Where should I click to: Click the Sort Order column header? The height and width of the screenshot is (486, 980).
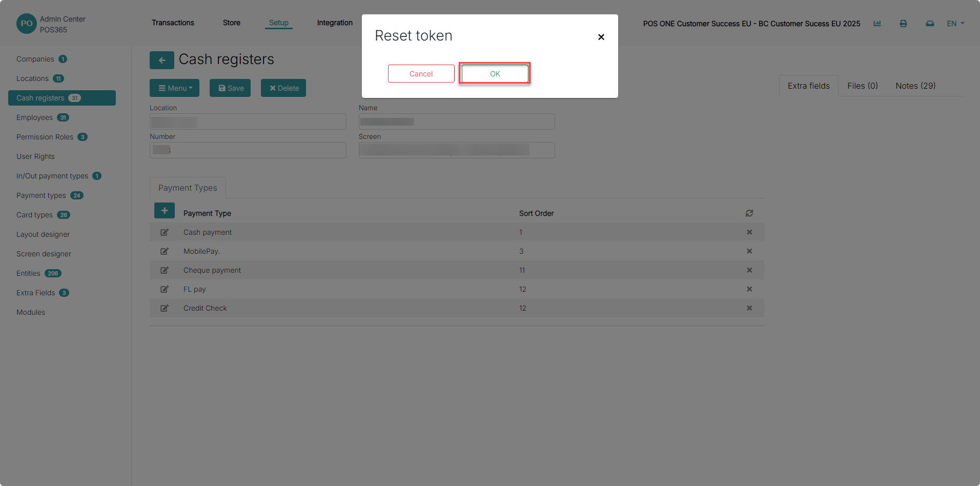pyautogui.click(x=536, y=213)
